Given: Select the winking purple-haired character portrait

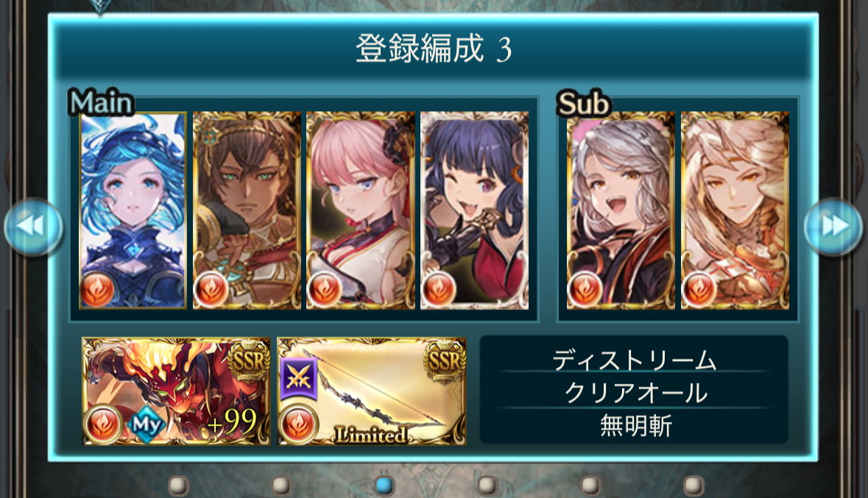Looking at the screenshot, I should coord(474,211).
